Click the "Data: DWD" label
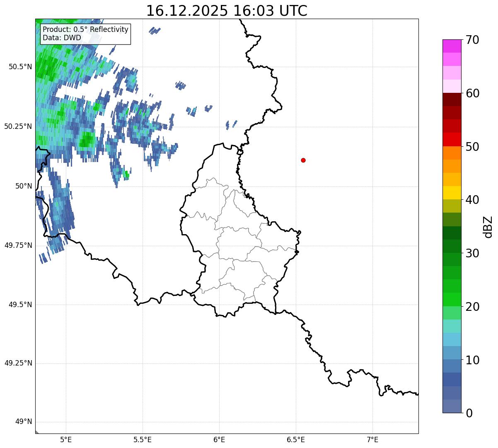 (x=62, y=38)
